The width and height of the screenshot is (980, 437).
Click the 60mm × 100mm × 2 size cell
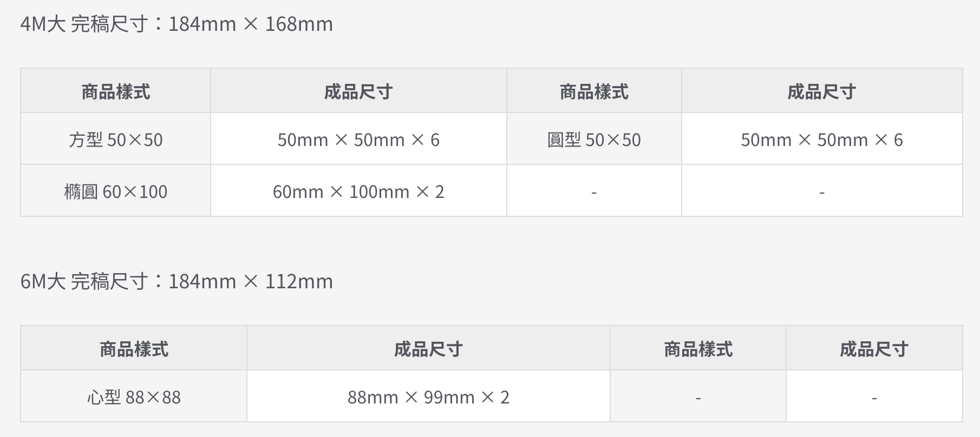pos(358,192)
